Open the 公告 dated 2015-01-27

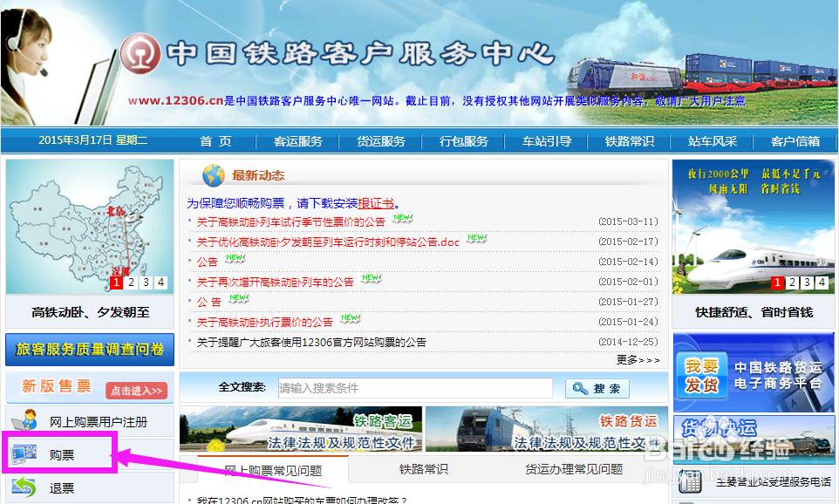(208, 302)
